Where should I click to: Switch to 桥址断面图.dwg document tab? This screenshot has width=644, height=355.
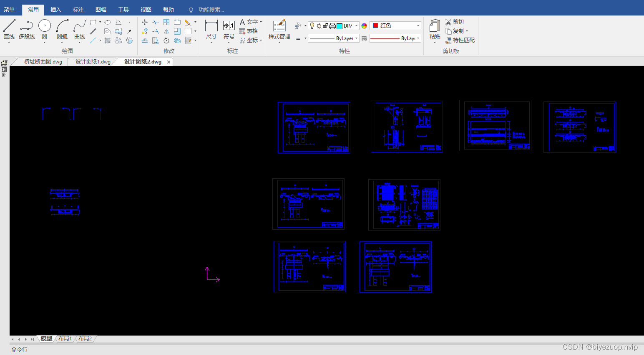[43, 62]
